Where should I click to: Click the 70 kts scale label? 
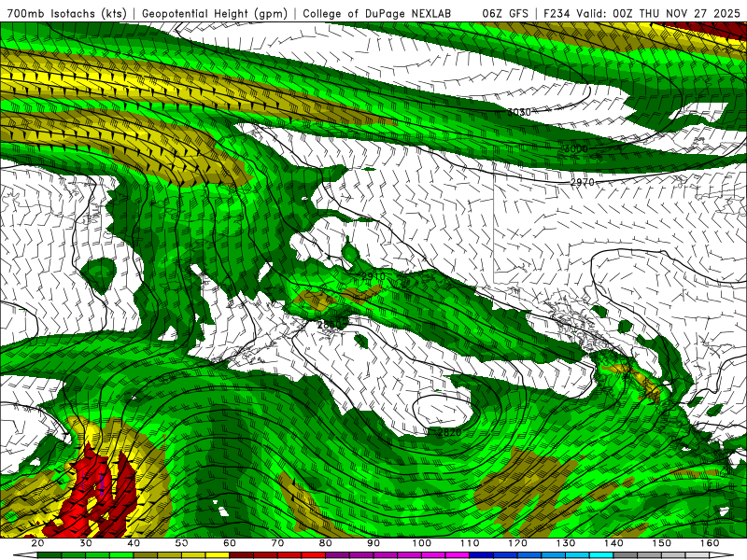[277, 543]
